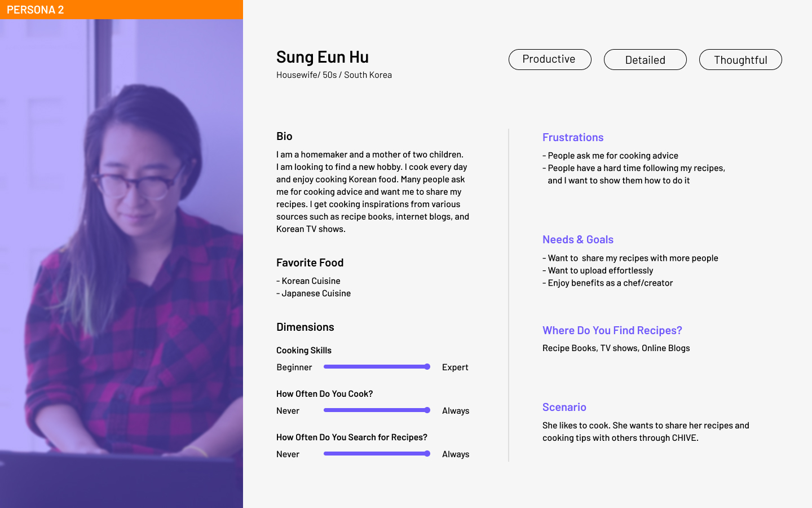Click the Cooking Skills slider handle
Viewport: 812px width, 508px height.
[x=427, y=367]
